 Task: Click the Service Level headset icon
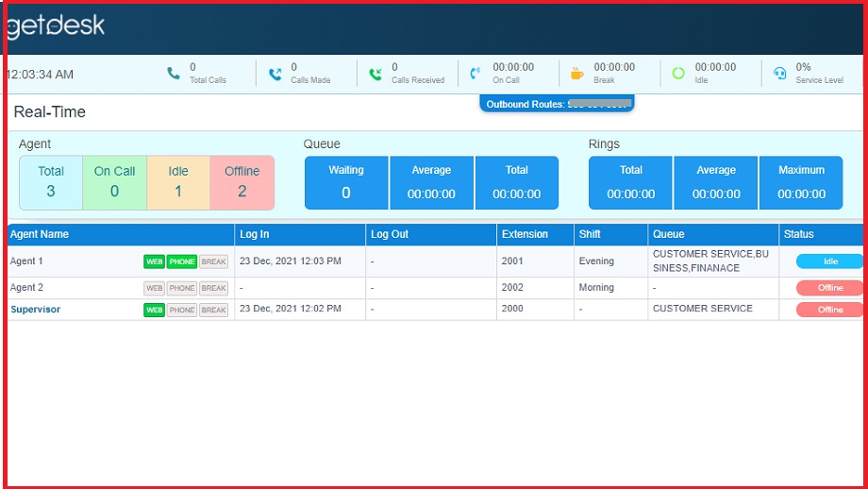coord(779,74)
